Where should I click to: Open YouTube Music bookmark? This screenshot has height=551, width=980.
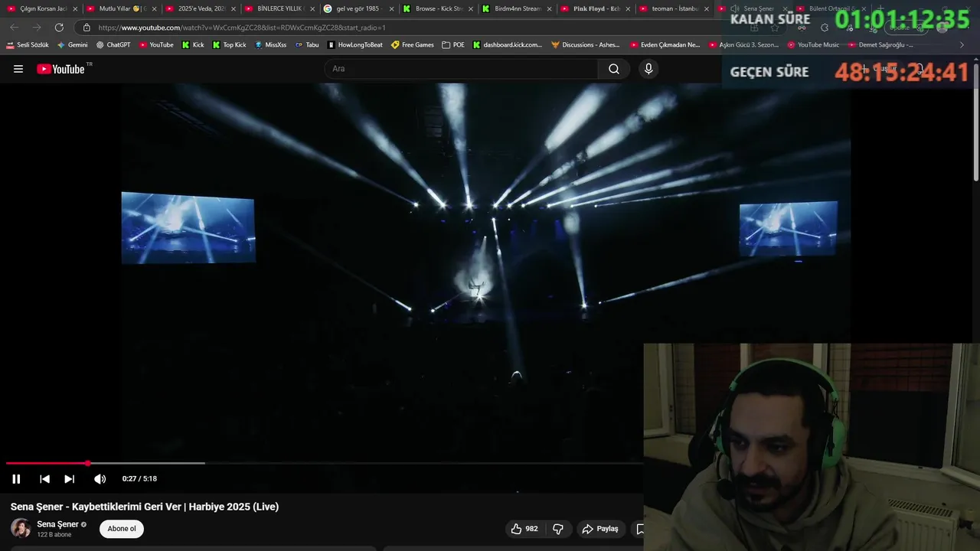coord(813,45)
